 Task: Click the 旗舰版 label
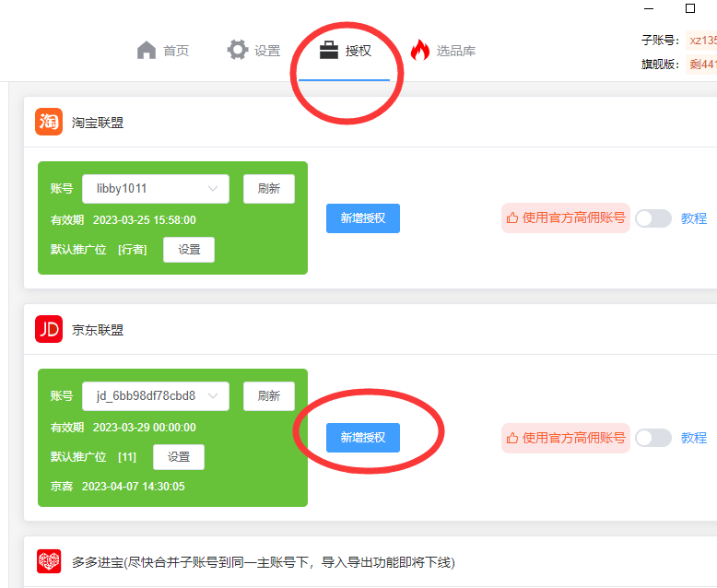point(660,64)
